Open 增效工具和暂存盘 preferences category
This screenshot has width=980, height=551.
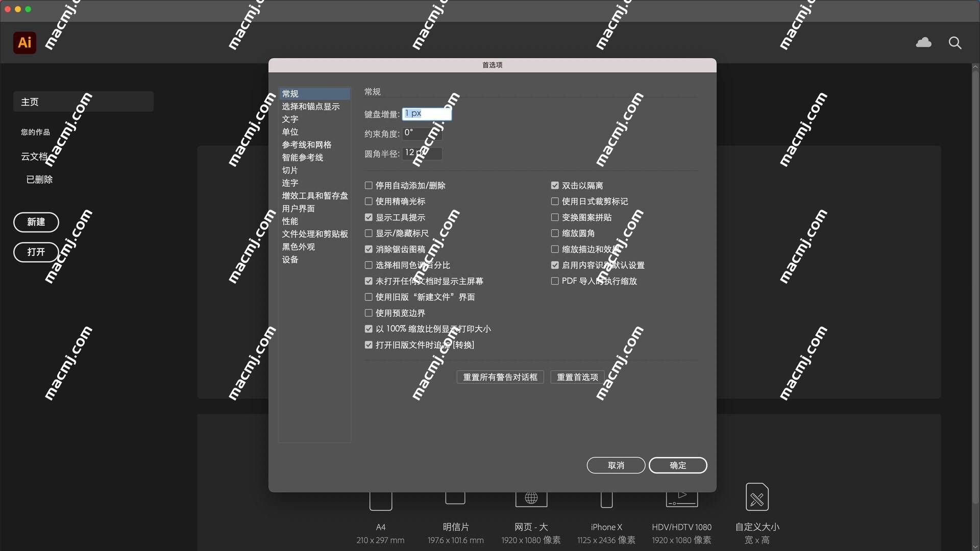pyautogui.click(x=314, y=196)
